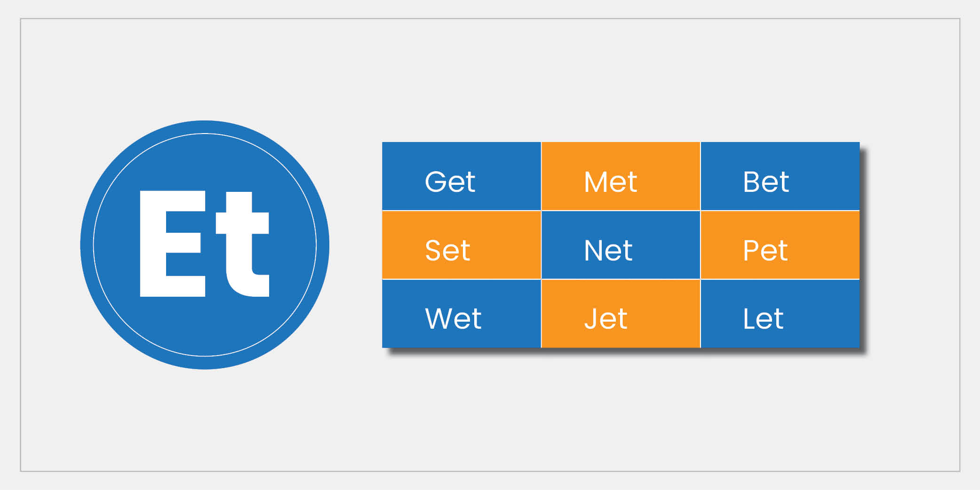Pick the blue Let tile
Screen dimensions: 980x490
(x=780, y=314)
